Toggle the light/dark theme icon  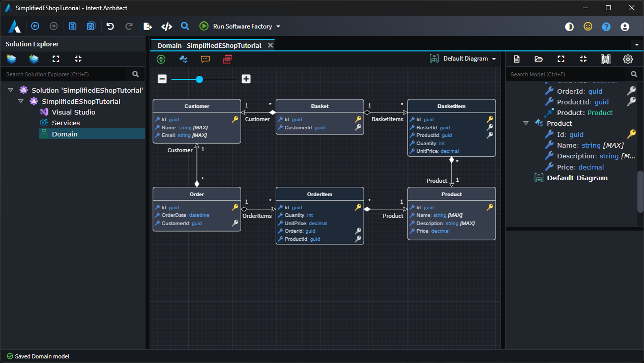point(570,26)
